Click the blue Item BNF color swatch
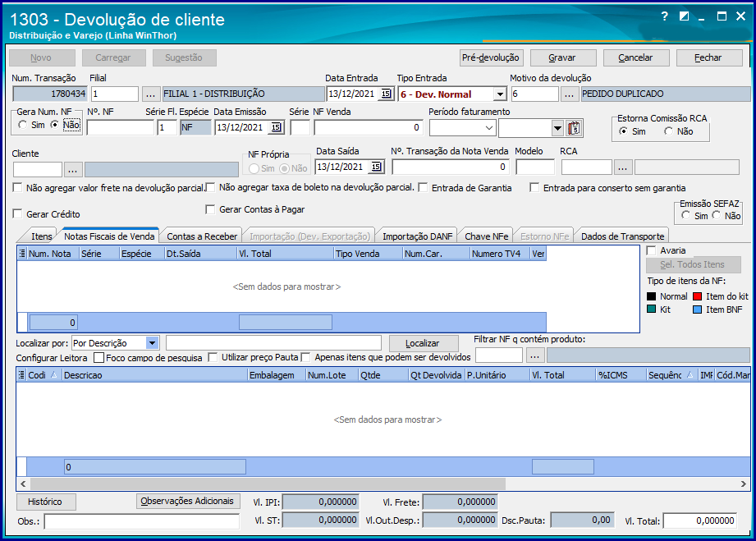 (x=697, y=309)
